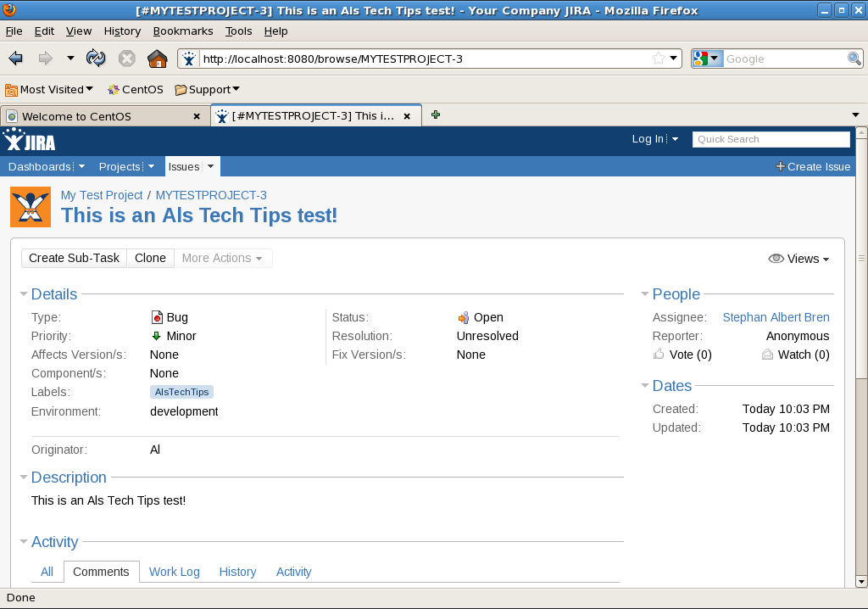Open the Bookmarks menu
868x609 pixels.
[183, 31]
